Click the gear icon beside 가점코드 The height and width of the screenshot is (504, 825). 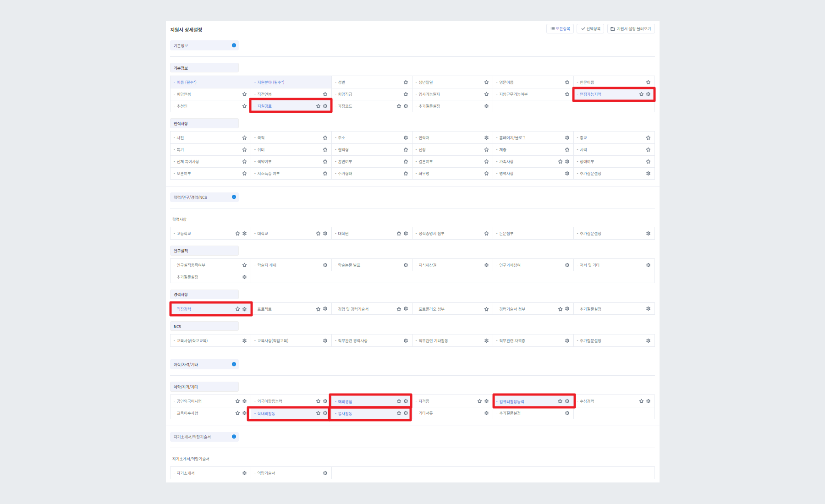click(406, 106)
